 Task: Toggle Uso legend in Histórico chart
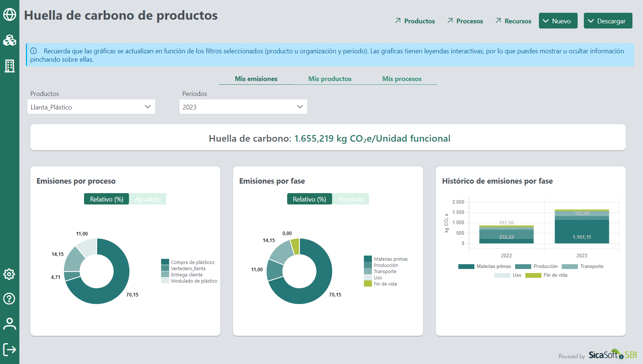pyautogui.click(x=508, y=275)
